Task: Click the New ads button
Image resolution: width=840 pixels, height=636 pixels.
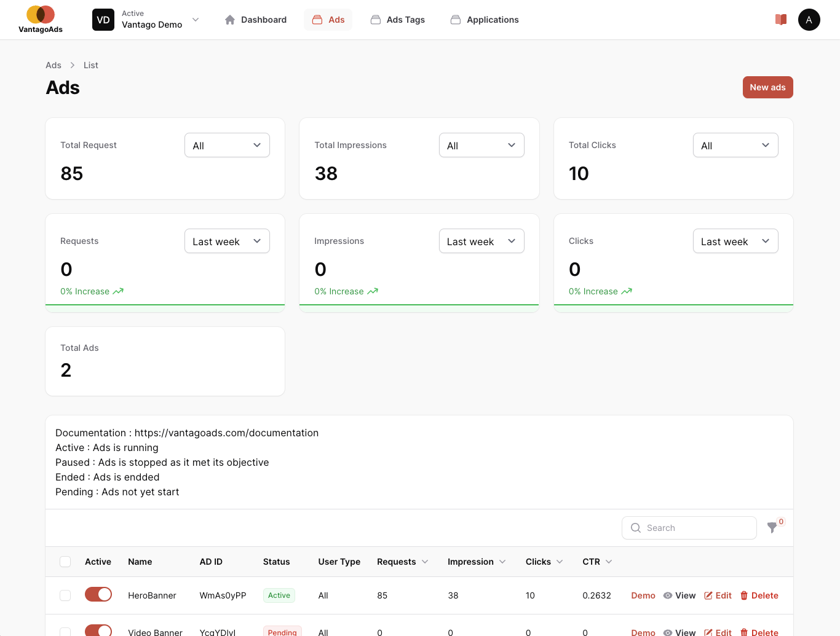Action: (x=767, y=87)
